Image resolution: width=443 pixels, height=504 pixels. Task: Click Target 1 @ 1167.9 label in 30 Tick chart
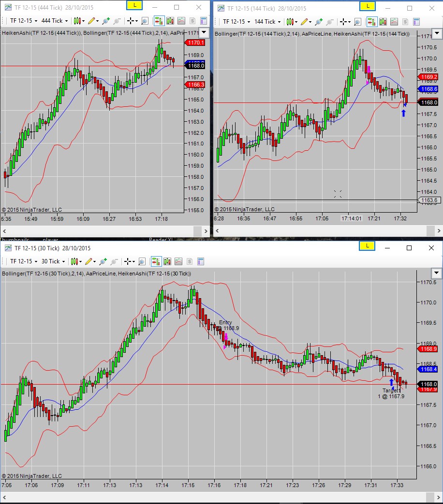pyautogui.click(x=392, y=393)
